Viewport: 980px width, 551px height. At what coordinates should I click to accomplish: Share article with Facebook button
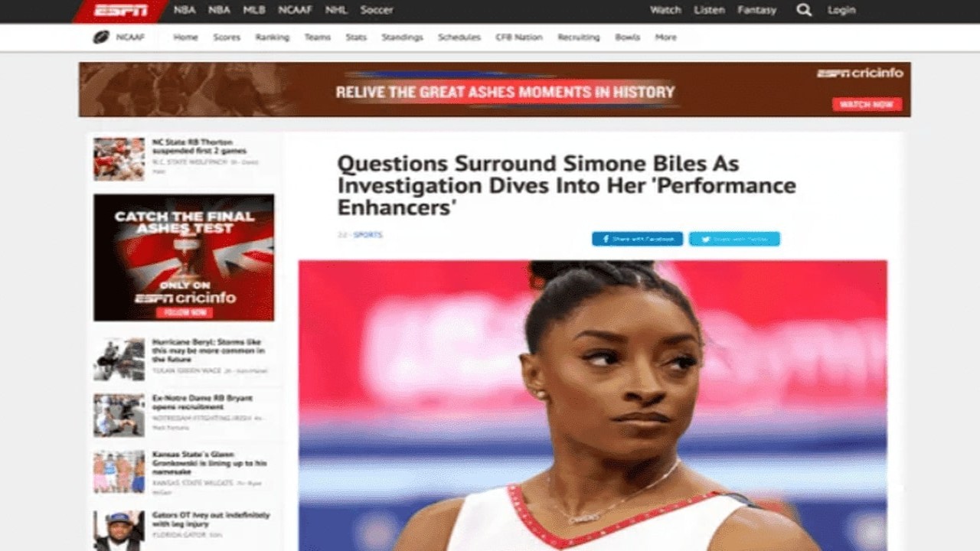pos(637,239)
